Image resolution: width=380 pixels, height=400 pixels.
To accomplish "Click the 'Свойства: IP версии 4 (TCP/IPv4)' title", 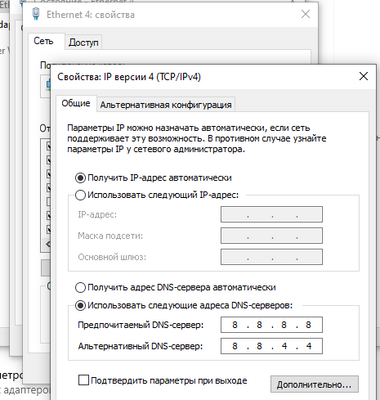I will tap(129, 77).
